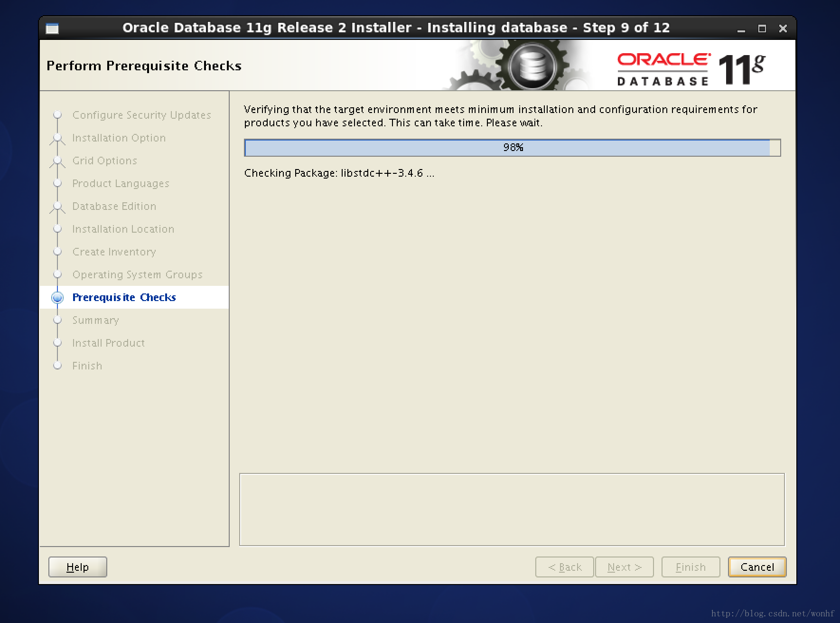The height and width of the screenshot is (623, 840).
Task: Select the Prerequisite Checks step
Action: click(x=124, y=297)
